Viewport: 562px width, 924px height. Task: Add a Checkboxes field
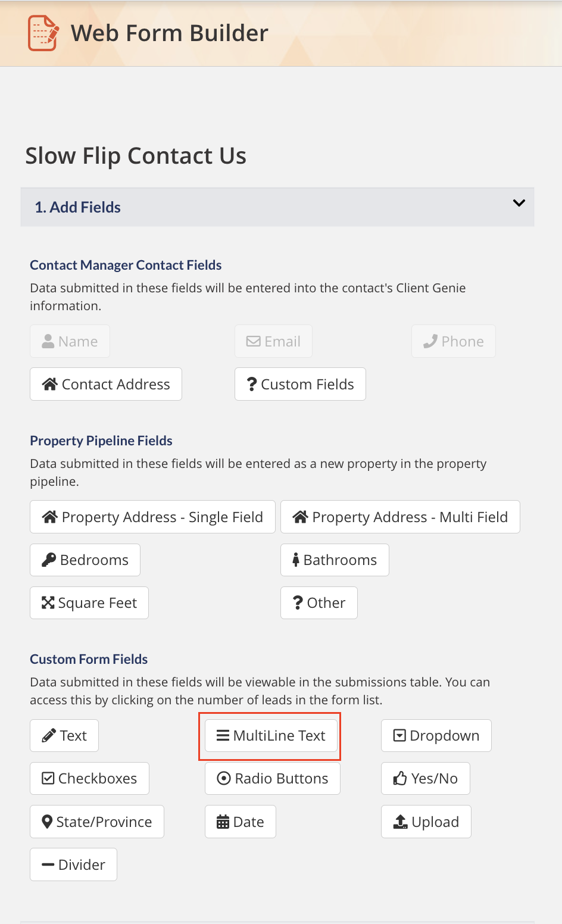click(89, 778)
